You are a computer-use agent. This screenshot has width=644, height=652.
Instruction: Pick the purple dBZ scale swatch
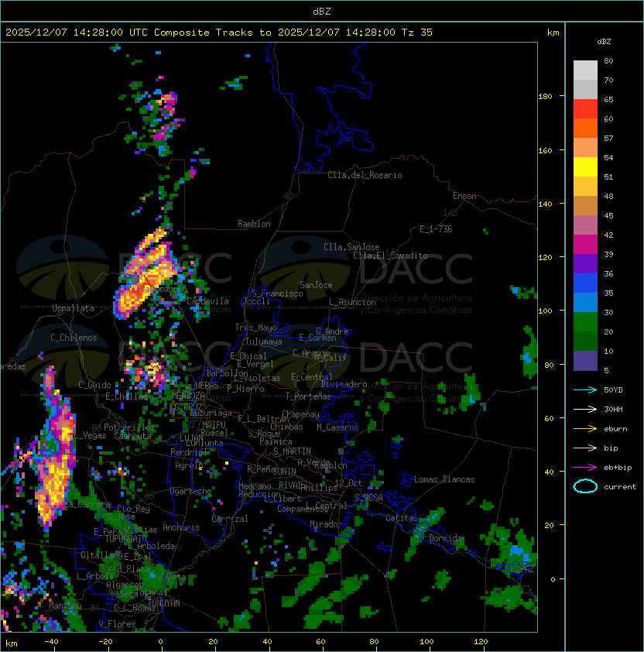pyautogui.click(x=585, y=263)
